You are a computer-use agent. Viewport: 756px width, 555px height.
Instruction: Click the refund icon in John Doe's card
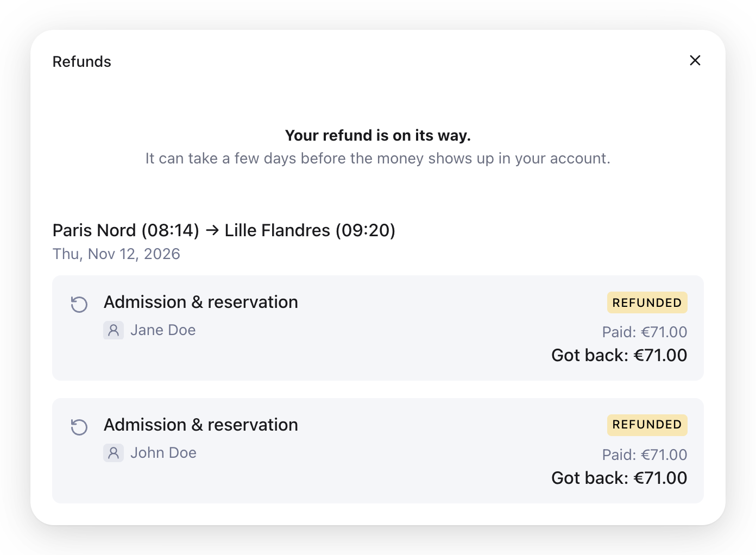coord(79,427)
